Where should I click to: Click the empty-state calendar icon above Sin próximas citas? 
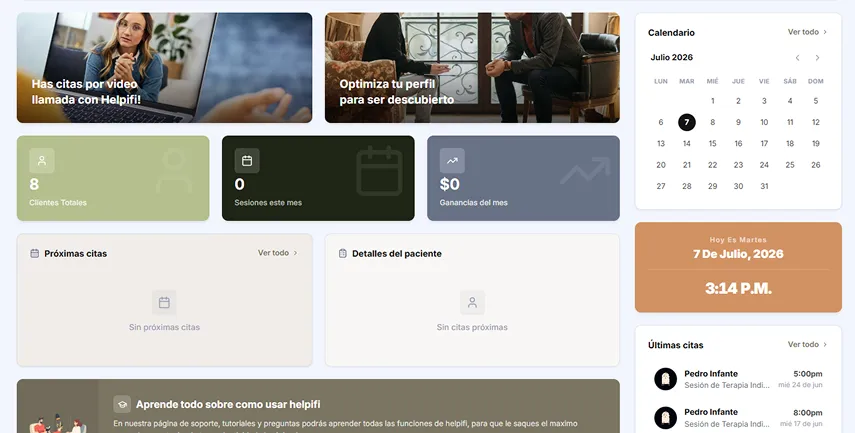tap(164, 303)
